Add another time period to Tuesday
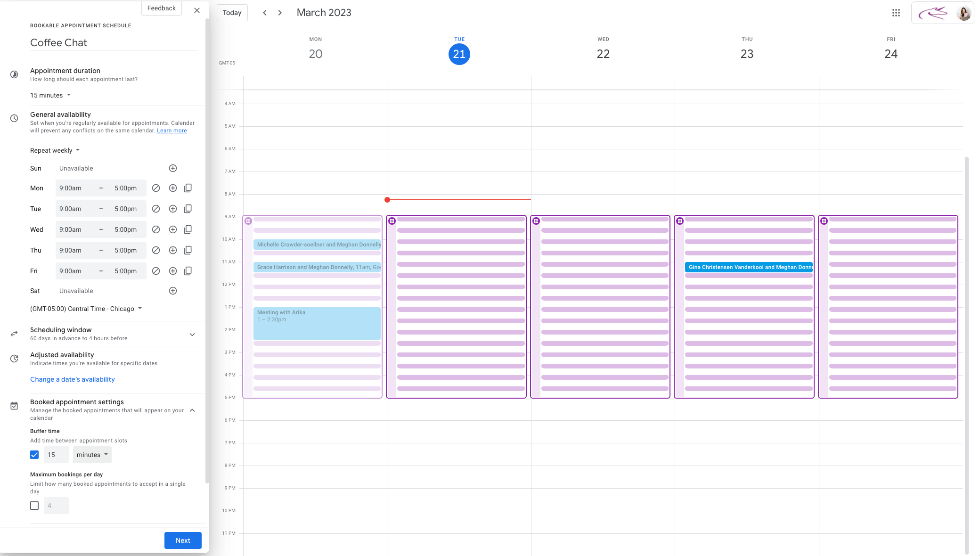The width and height of the screenshot is (980, 556). tap(173, 209)
